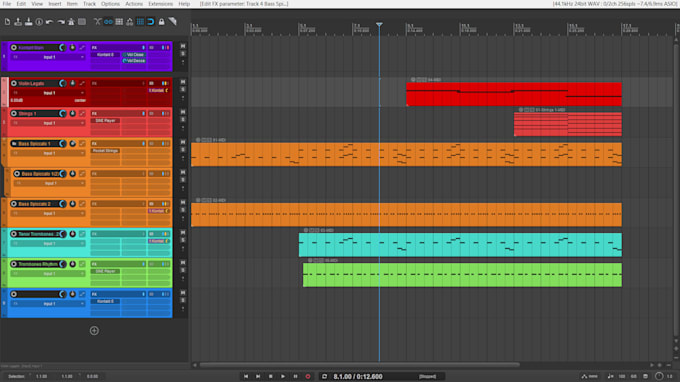The image size is (680, 382).
Task: Mute the bottom blue track with M button
Action: point(183,293)
